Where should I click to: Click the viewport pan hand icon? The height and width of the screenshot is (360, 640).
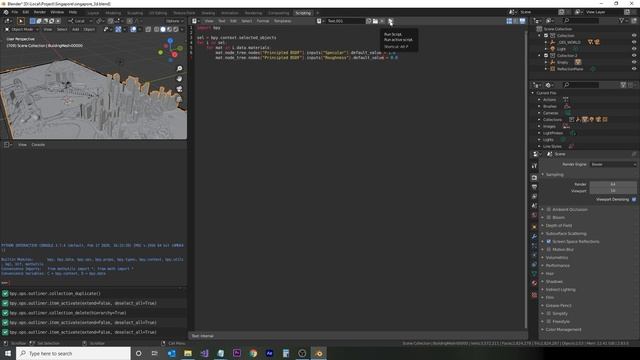[x=179, y=79]
